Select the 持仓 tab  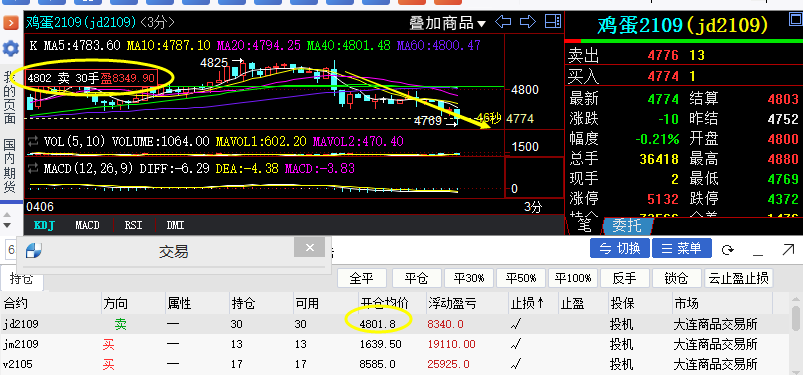(22, 279)
